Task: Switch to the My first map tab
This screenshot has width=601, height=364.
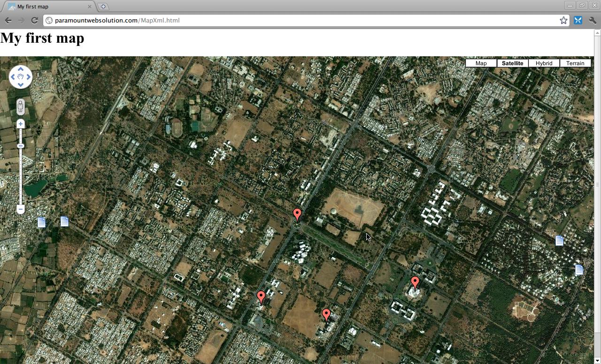Action: point(47,7)
